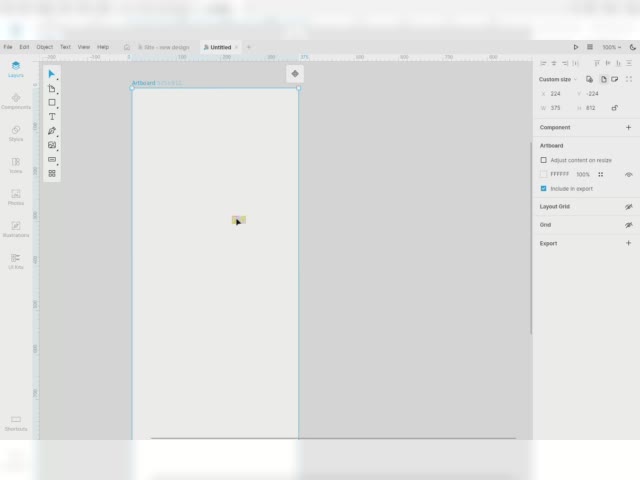Start prototype preview with play icon
Image resolution: width=640 pixels, height=480 pixels.
576,47
